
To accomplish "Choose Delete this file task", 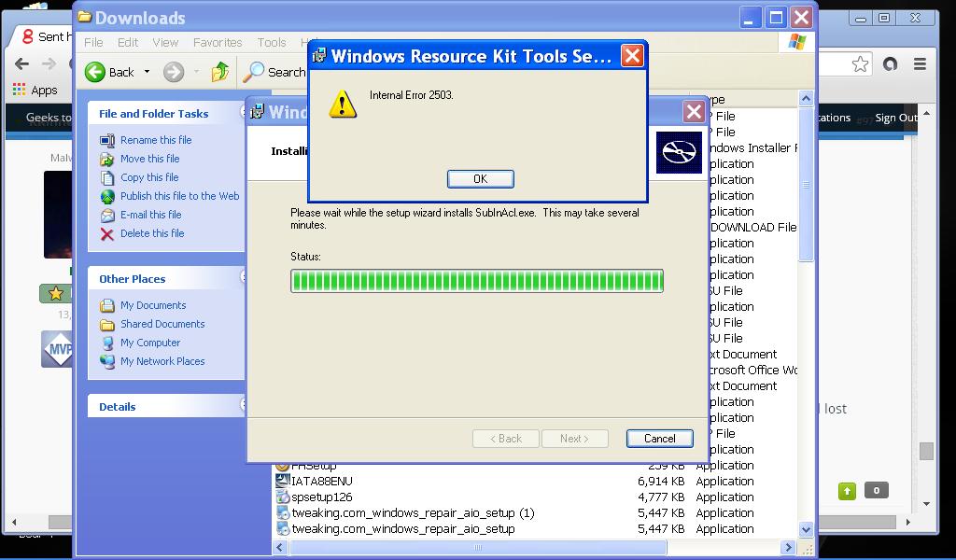I will click(x=152, y=233).
